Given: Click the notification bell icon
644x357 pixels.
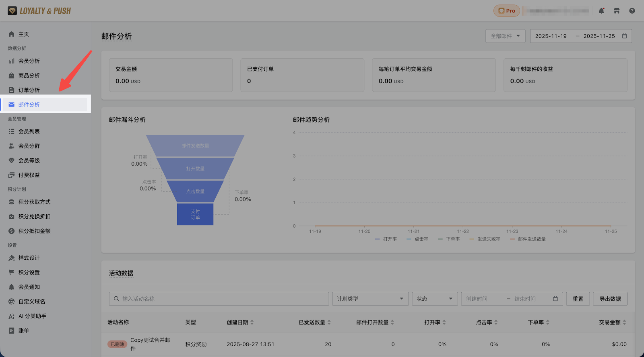Looking at the screenshot, I should pos(601,11).
